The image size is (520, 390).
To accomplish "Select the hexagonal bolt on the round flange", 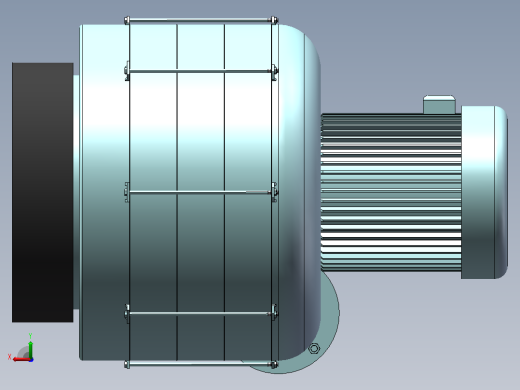I will [x=314, y=349].
